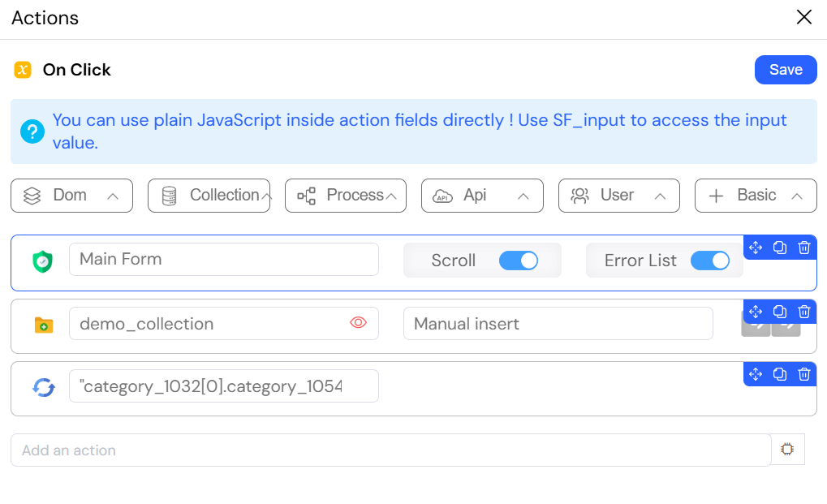Duplicate the demo_collection action

point(780,311)
